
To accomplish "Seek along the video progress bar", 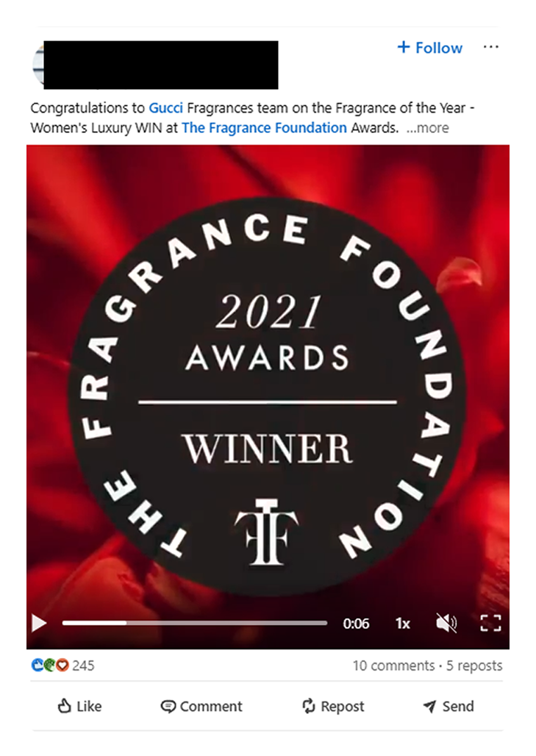I will pyautogui.click(x=195, y=623).
